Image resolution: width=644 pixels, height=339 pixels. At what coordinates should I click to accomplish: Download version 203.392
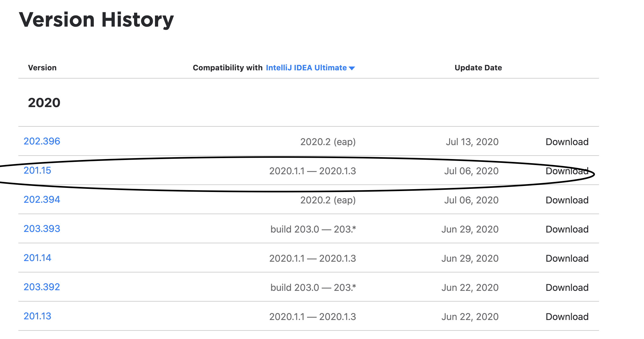[567, 287]
